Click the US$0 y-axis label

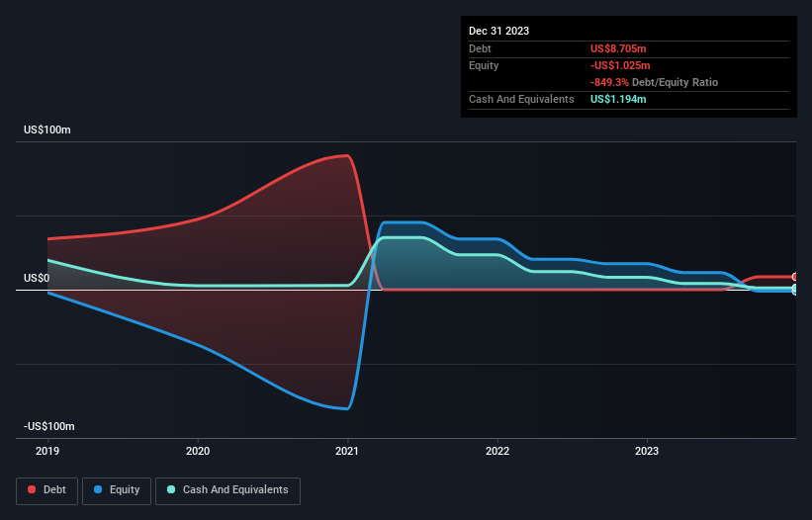(37, 279)
